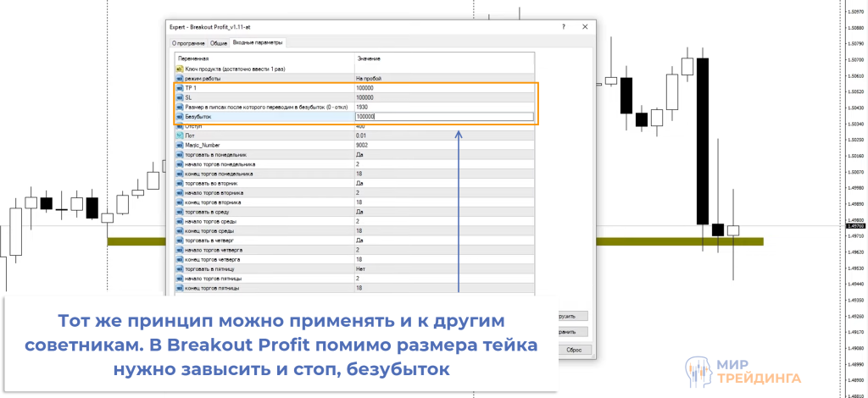Click the 'Лот' parameter type icon

tap(180, 135)
